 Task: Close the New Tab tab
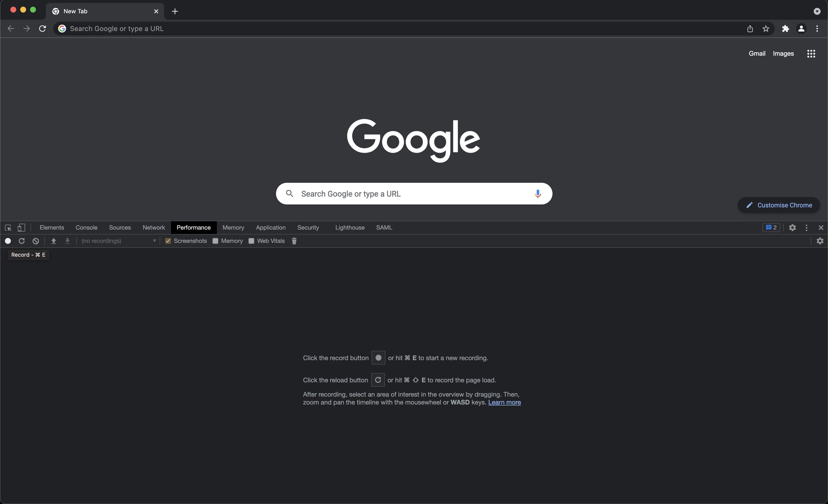tap(156, 11)
